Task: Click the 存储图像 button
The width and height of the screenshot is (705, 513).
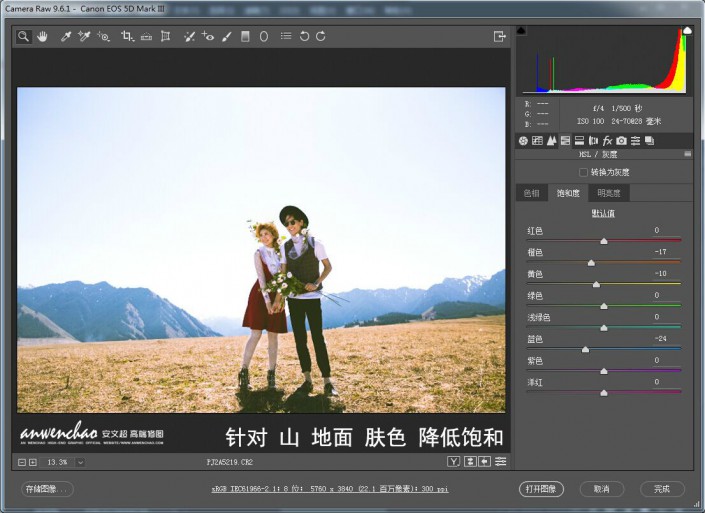Action: click(47, 489)
